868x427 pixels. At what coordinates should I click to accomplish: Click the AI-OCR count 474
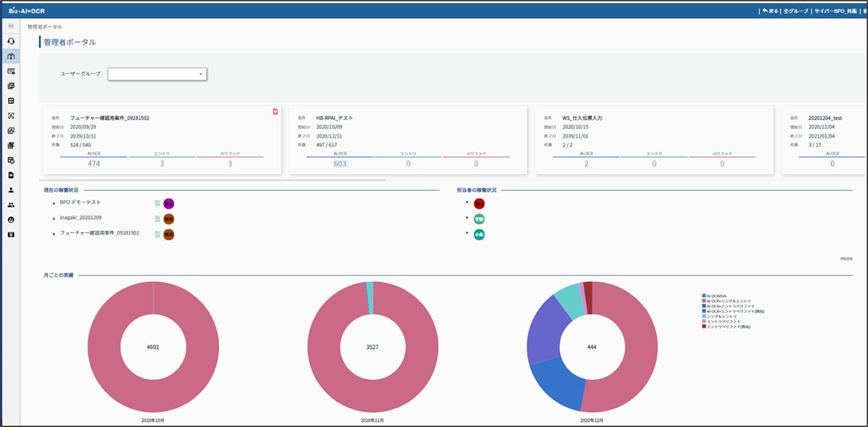click(x=94, y=164)
